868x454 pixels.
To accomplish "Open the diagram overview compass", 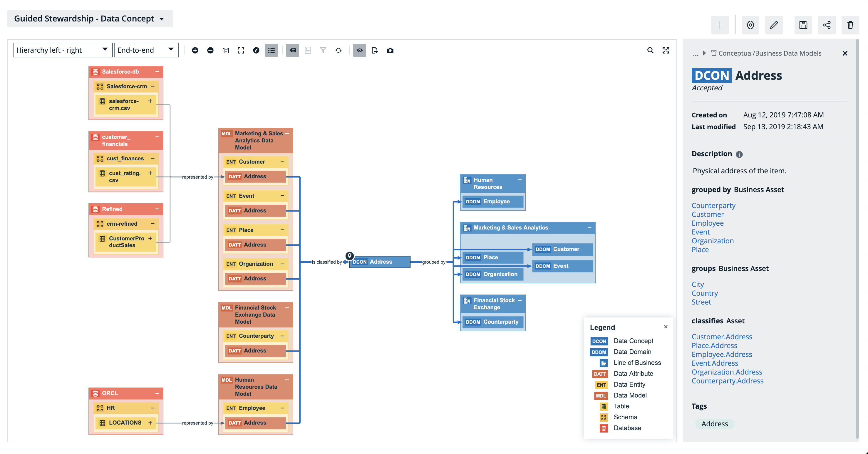I will (257, 50).
